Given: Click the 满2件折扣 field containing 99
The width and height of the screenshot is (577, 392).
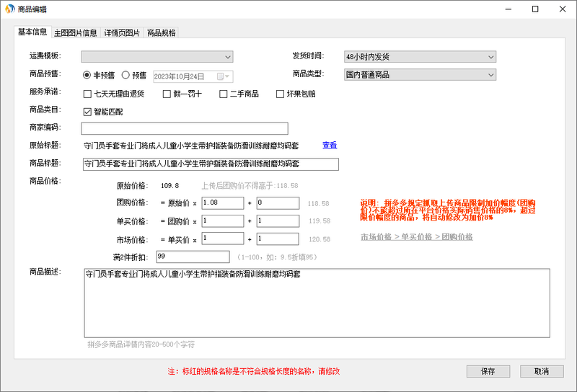Looking at the screenshot, I should pos(193,257).
